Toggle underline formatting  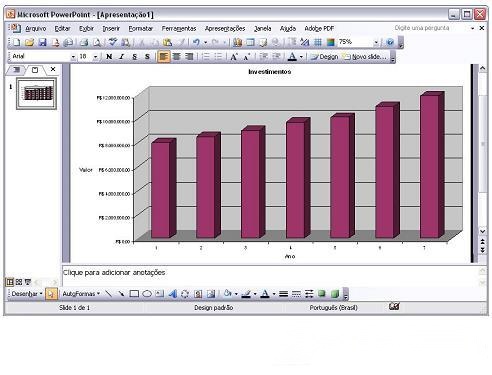tap(134, 57)
